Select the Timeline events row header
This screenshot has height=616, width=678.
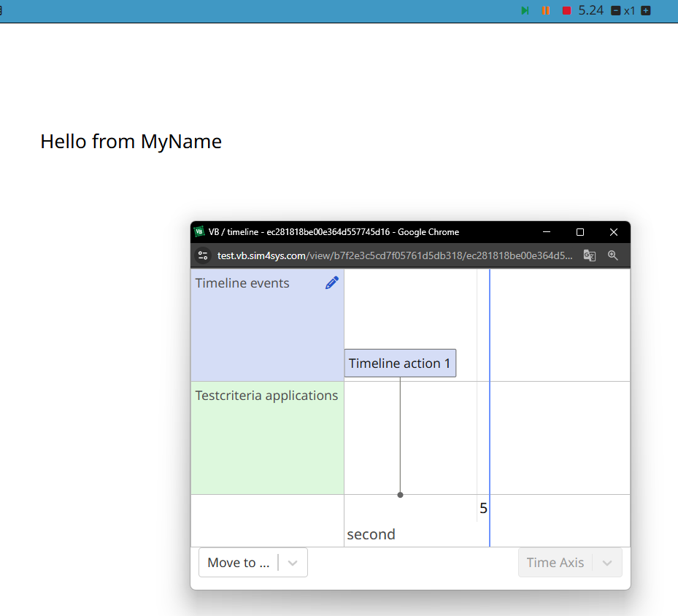[267, 325]
